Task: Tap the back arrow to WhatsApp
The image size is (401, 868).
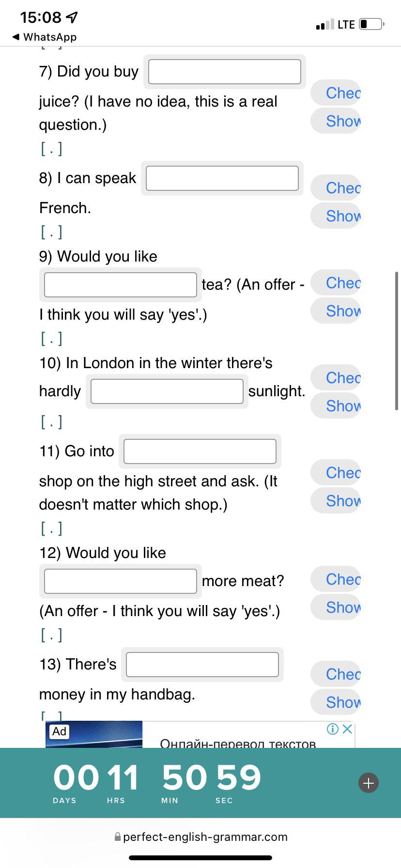Action: pyautogui.click(x=16, y=37)
